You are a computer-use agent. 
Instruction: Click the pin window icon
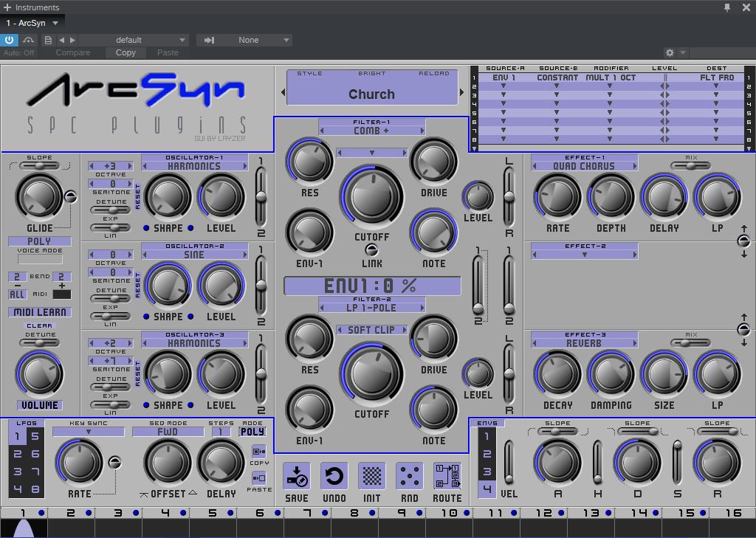[727, 7]
